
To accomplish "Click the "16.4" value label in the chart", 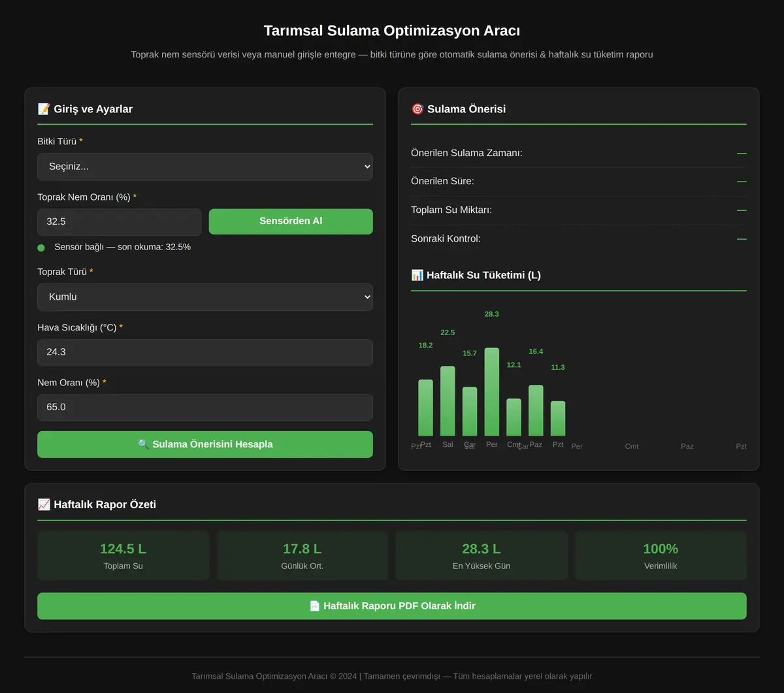I will pos(536,351).
